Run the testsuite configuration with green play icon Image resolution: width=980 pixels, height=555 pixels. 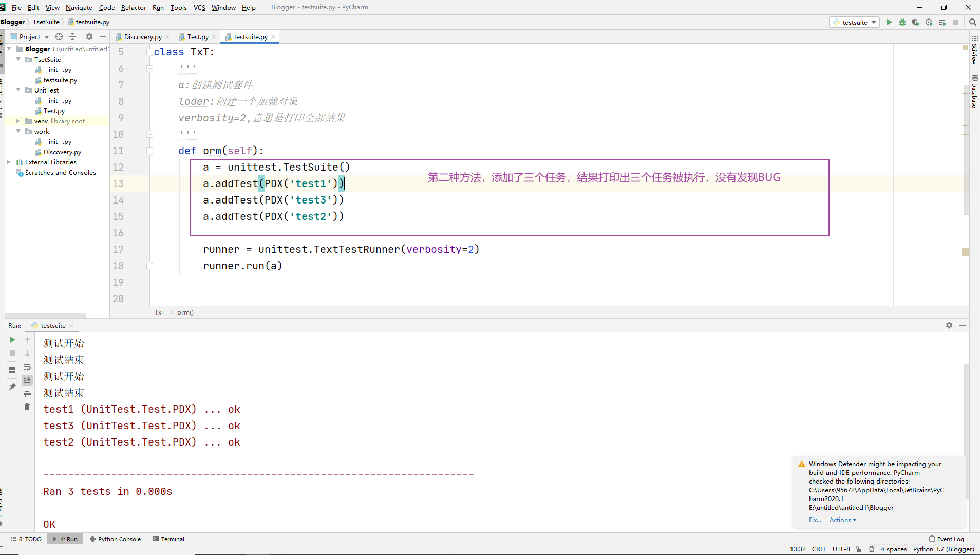point(889,22)
